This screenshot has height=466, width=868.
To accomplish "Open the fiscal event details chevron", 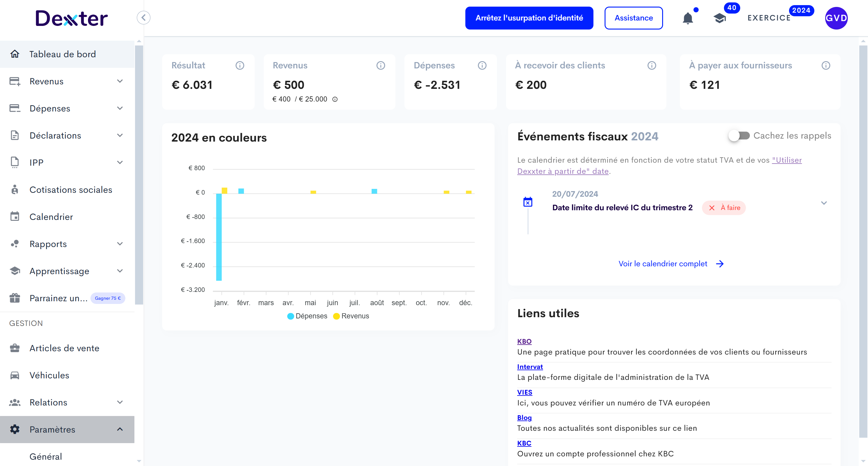I will (x=824, y=203).
